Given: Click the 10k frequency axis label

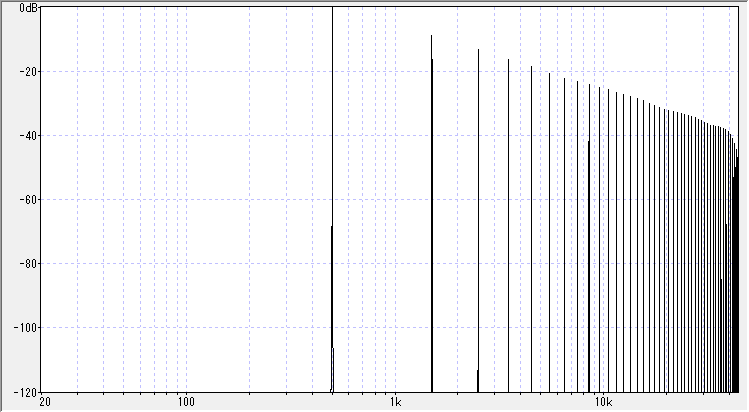Looking at the screenshot, I should pyautogui.click(x=603, y=402).
